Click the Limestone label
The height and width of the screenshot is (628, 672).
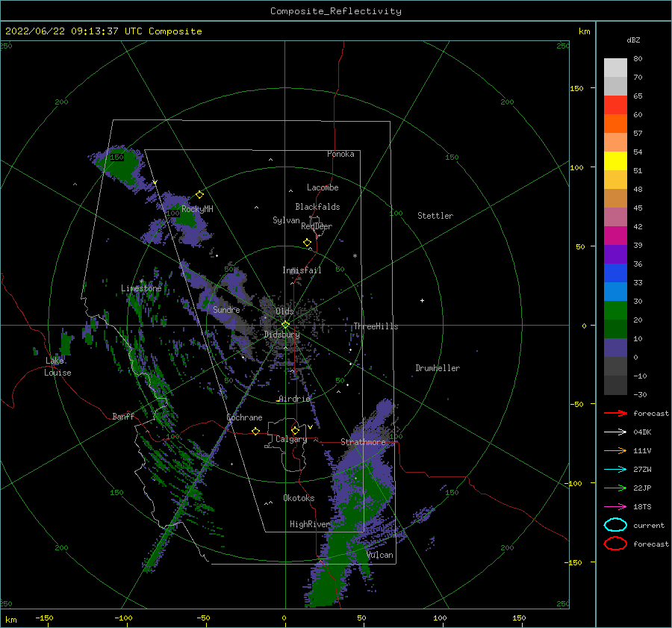click(x=141, y=288)
